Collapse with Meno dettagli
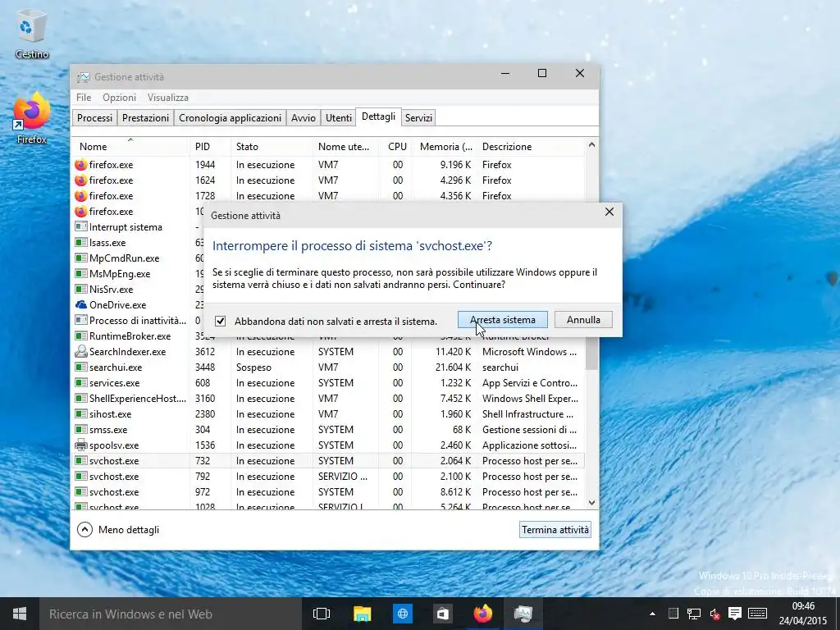This screenshot has width=840, height=630. 118,530
